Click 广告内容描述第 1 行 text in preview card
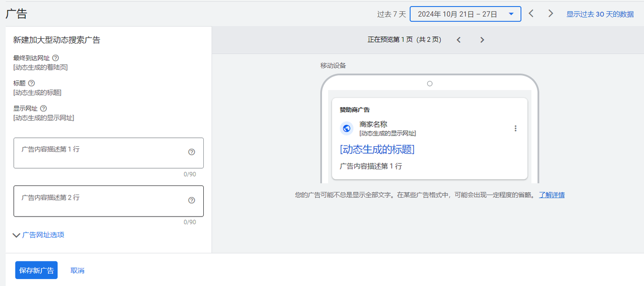 [x=371, y=166]
